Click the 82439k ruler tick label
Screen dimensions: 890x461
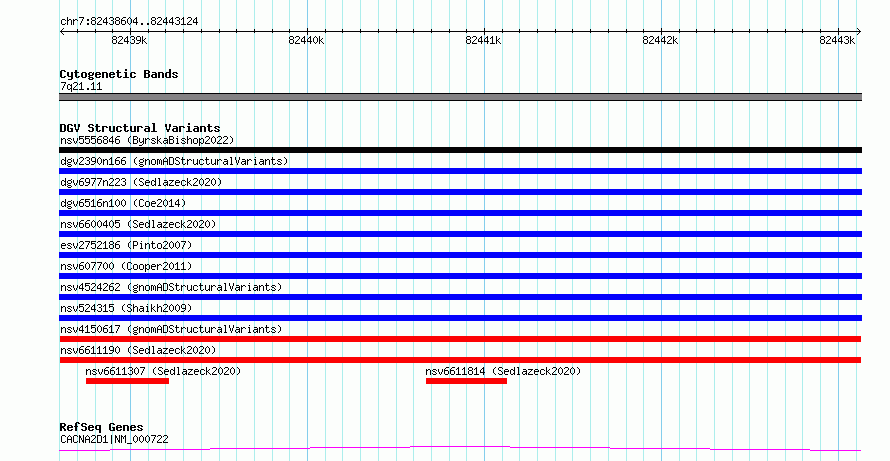[129, 40]
